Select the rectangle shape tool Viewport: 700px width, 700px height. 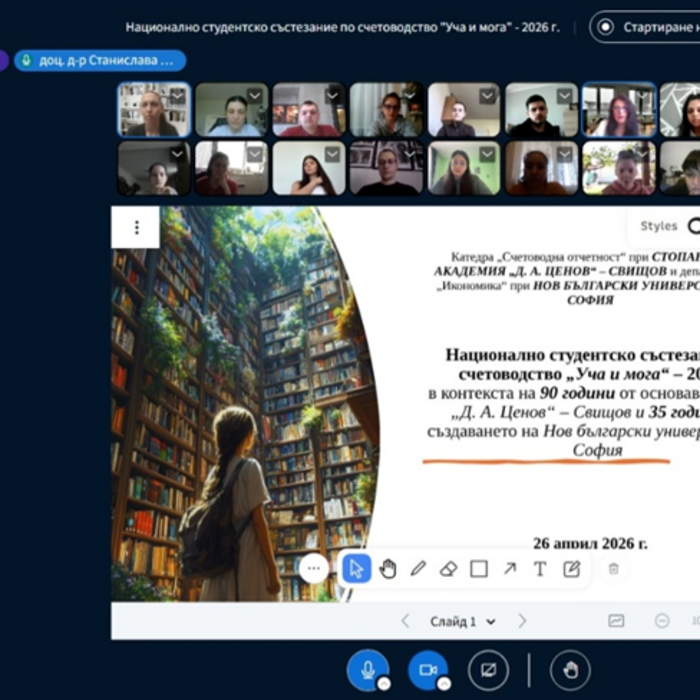[479, 569]
